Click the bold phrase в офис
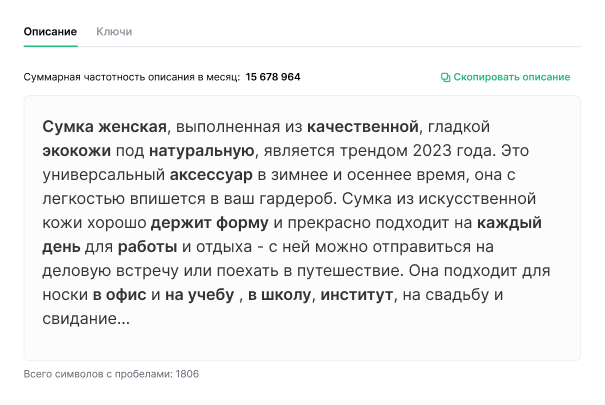The width and height of the screenshot is (605, 405). (119, 295)
